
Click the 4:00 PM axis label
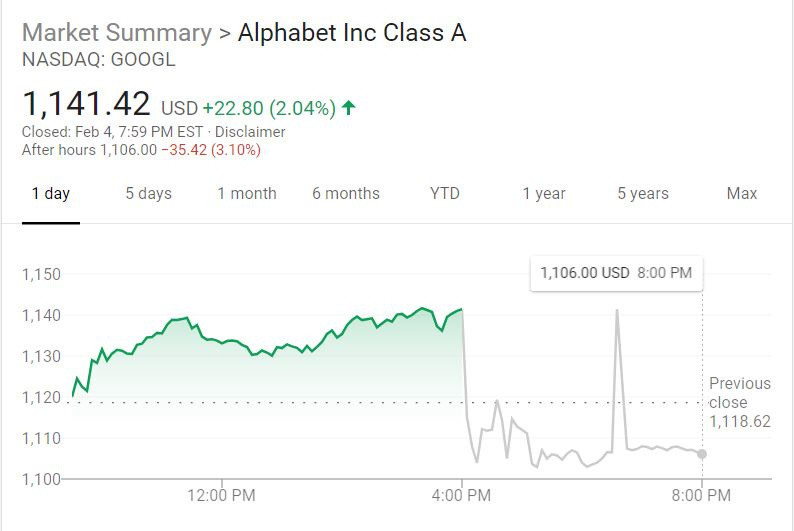[461, 495]
